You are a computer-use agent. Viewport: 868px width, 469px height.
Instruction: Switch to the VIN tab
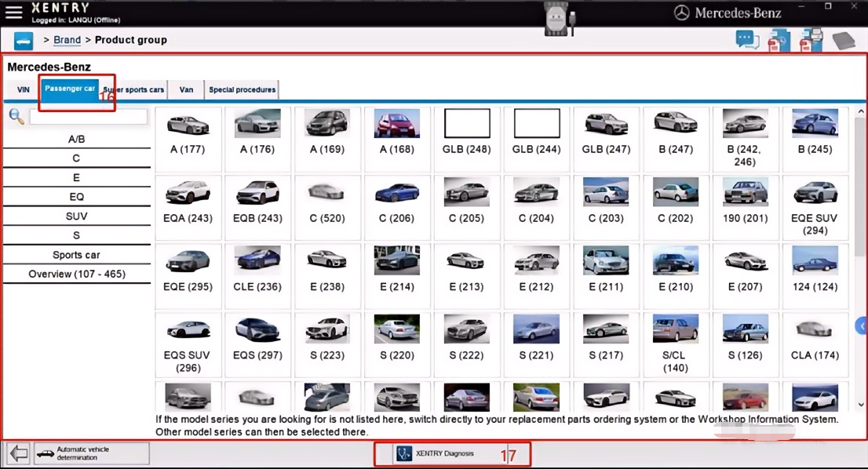point(24,90)
